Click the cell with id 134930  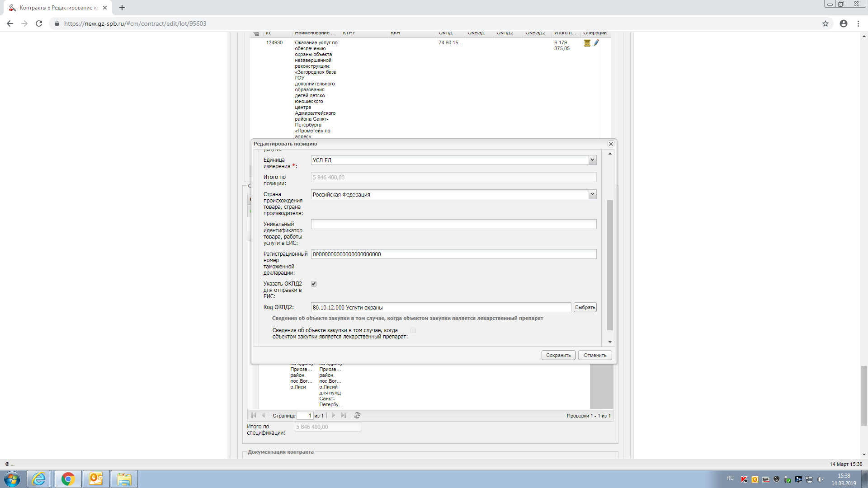274,42
